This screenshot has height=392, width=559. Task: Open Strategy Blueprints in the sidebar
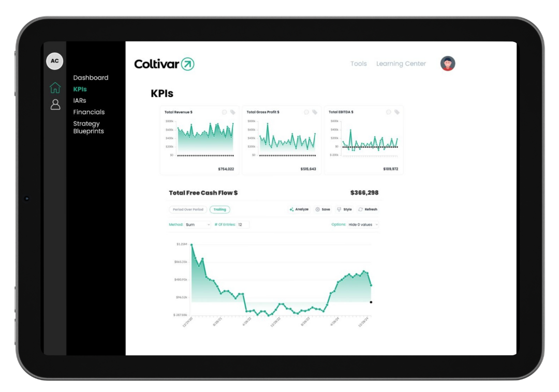[89, 127]
